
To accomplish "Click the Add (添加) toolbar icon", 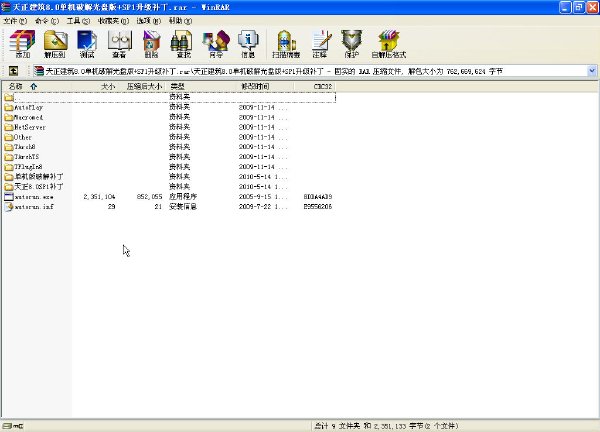I will [22, 44].
